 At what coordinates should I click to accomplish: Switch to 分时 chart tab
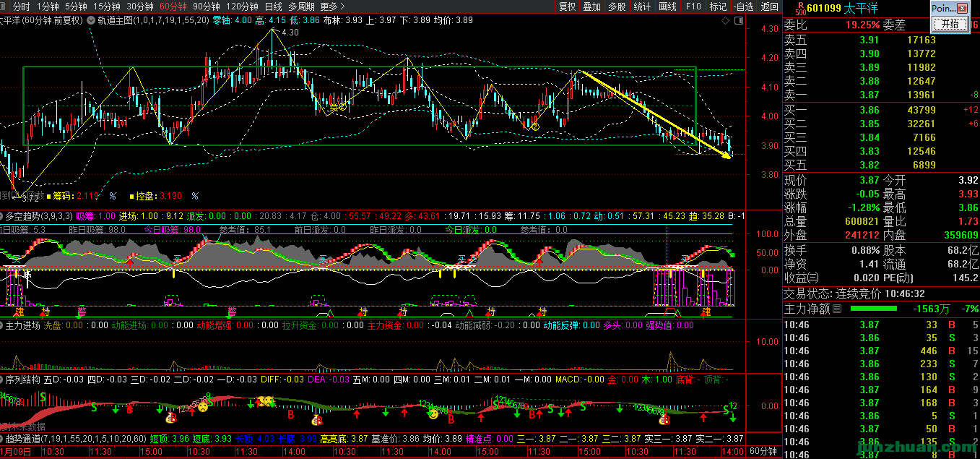pyautogui.click(x=21, y=7)
